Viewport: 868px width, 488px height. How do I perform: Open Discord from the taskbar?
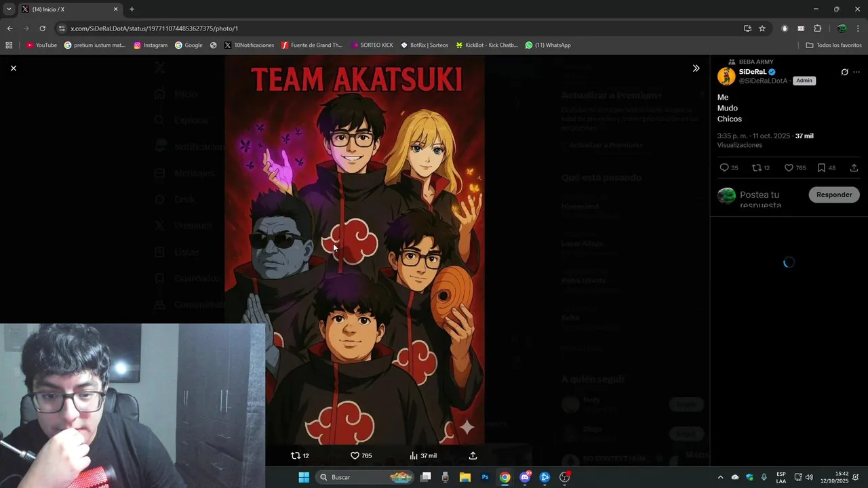tap(525, 477)
